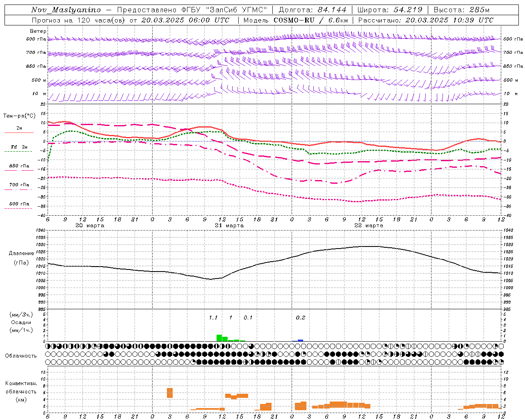Click the 0.2 precipitation amount value
The width and height of the screenshot is (525, 420).
coord(301,318)
